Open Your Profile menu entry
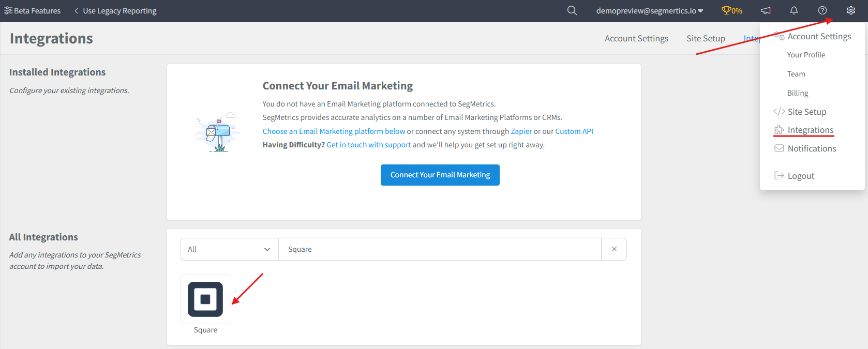The width and height of the screenshot is (868, 349). click(x=806, y=55)
